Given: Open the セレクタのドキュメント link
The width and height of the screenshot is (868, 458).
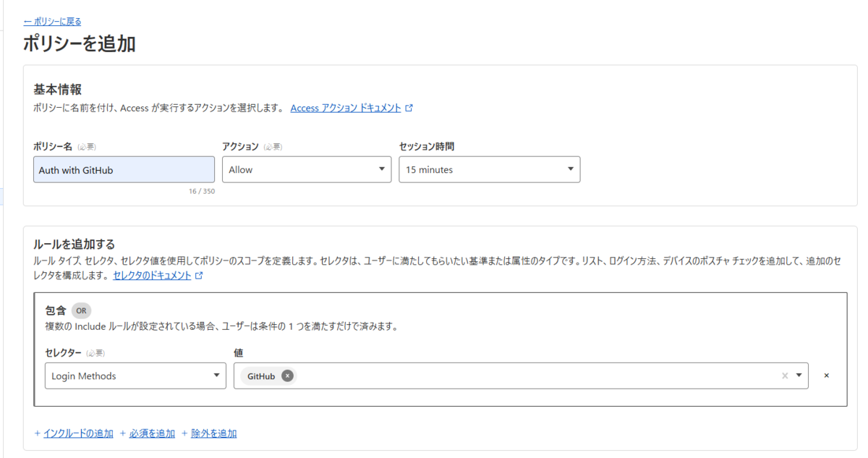Looking at the screenshot, I should (x=153, y=276).
